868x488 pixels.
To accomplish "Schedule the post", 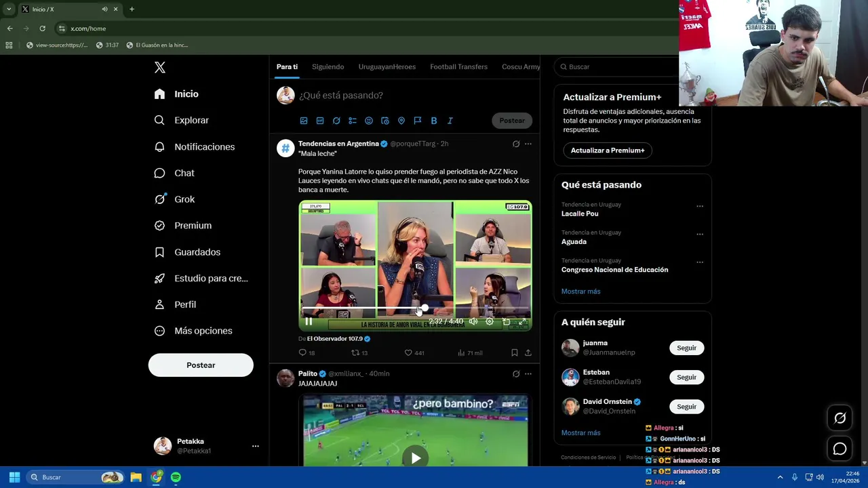I will [x=385, y=121].
